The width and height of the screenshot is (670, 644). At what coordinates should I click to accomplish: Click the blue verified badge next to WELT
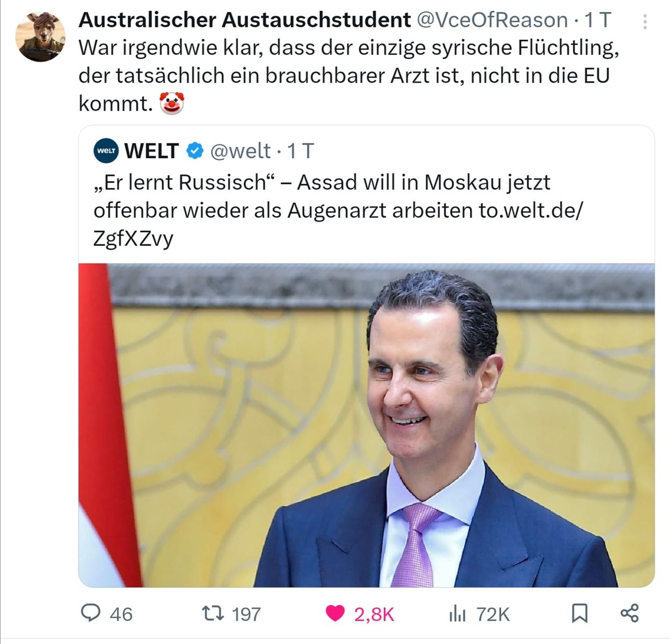point(194,151)
